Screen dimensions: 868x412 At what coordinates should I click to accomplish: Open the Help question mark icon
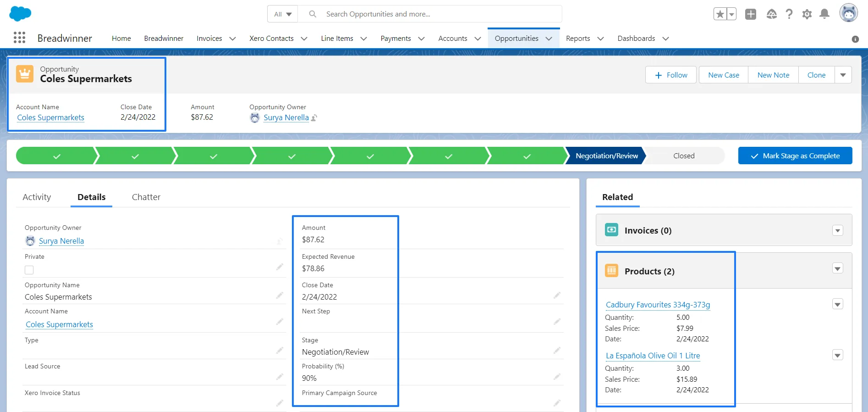pos(789,14)
